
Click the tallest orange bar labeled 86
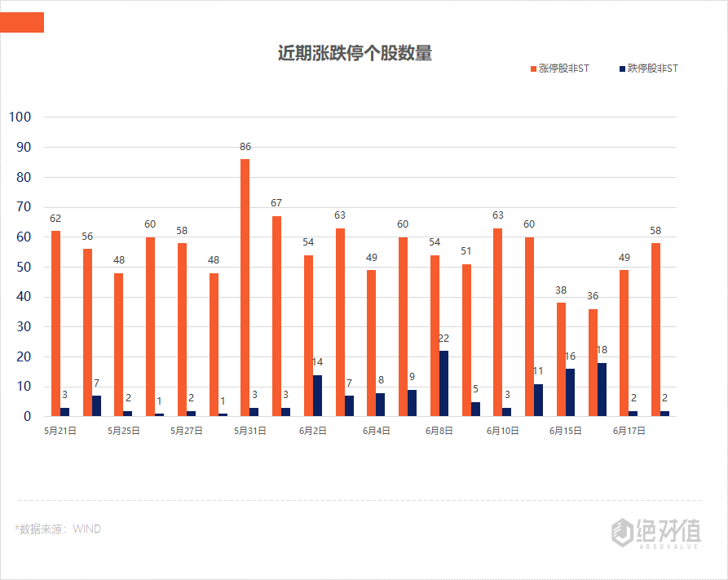tap(245, 287)
